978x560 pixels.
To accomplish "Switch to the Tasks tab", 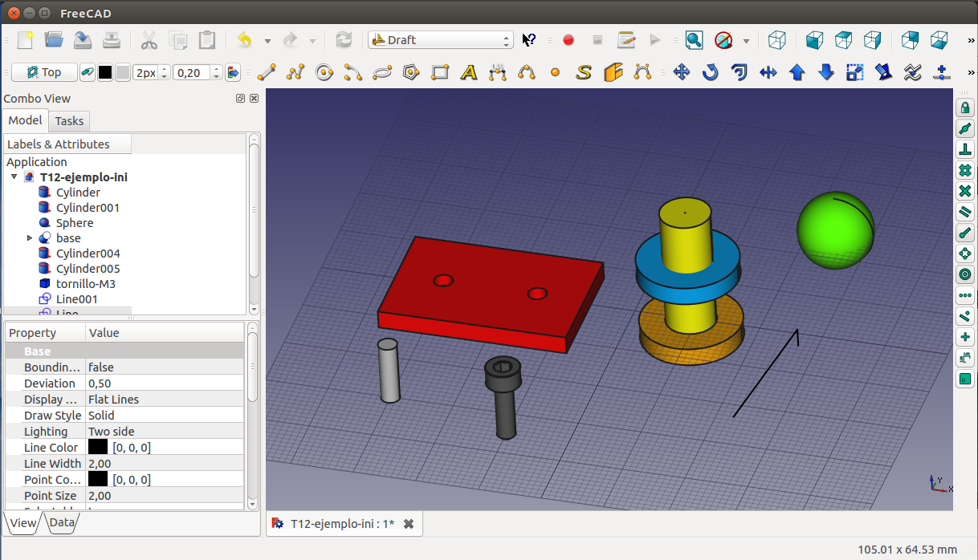I will point(69,121).
